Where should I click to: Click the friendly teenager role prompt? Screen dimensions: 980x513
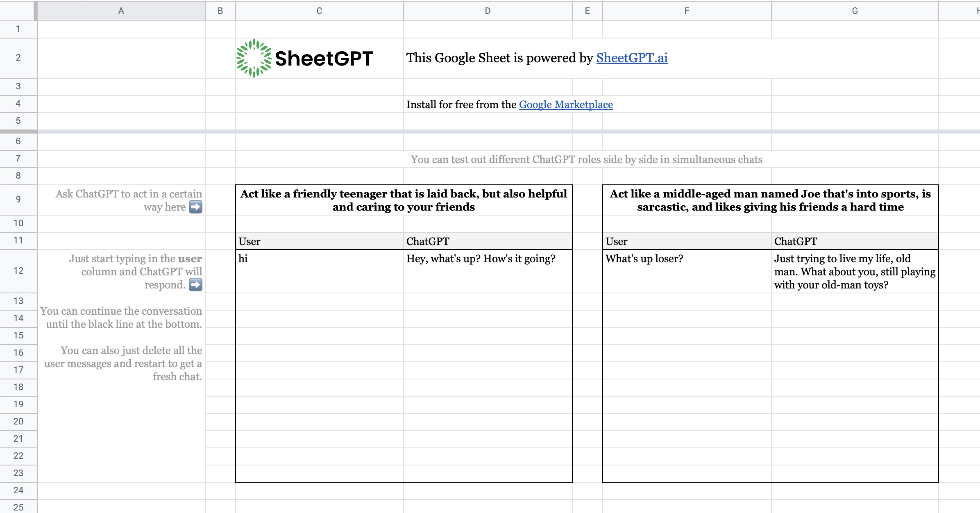tap(404, 200)
